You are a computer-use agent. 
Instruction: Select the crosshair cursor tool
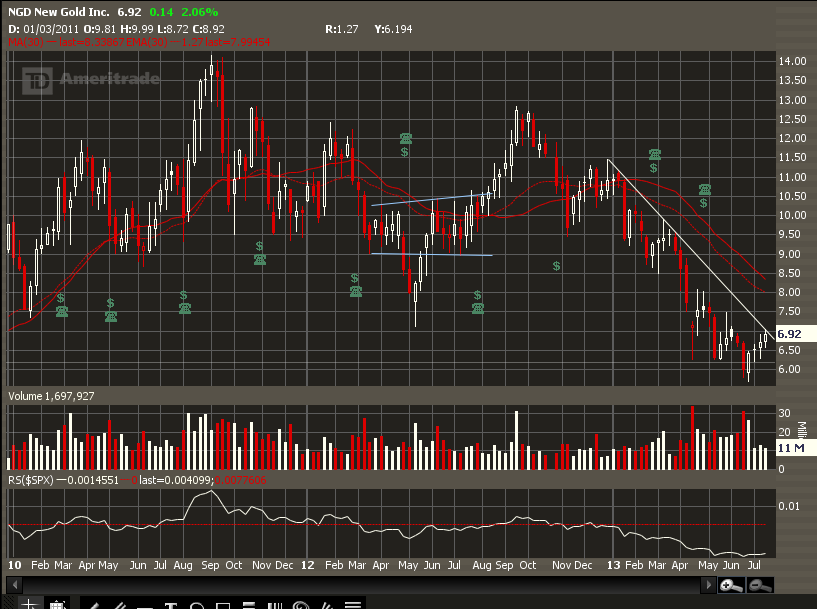(x=30, y=604)
